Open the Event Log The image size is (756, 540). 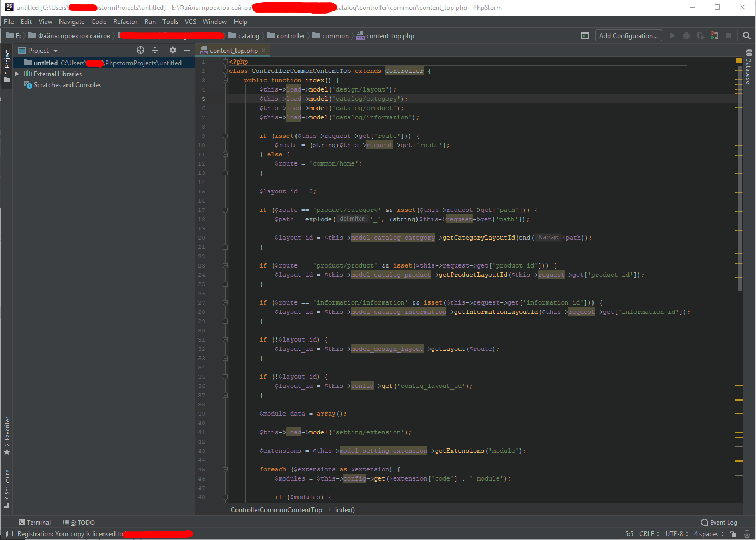click(x=719, y=523)
